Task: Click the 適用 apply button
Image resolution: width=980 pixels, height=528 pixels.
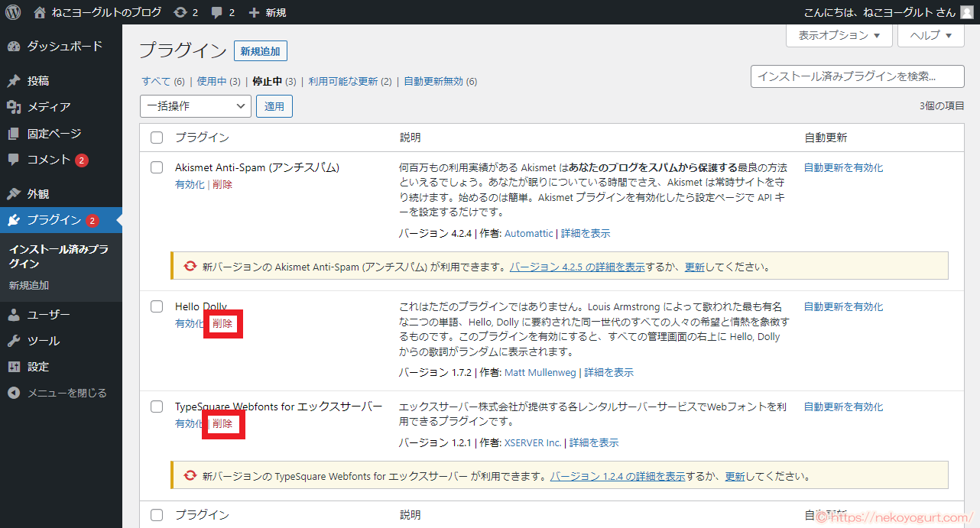Action: 274,105
